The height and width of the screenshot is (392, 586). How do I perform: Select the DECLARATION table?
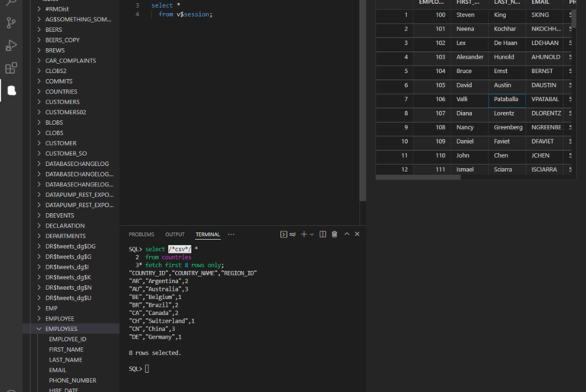tap(65, 226)
